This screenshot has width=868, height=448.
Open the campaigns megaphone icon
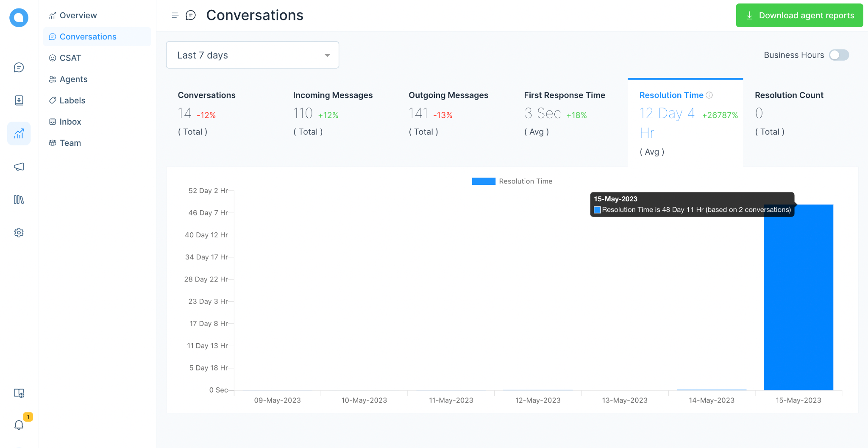(19, 167)
